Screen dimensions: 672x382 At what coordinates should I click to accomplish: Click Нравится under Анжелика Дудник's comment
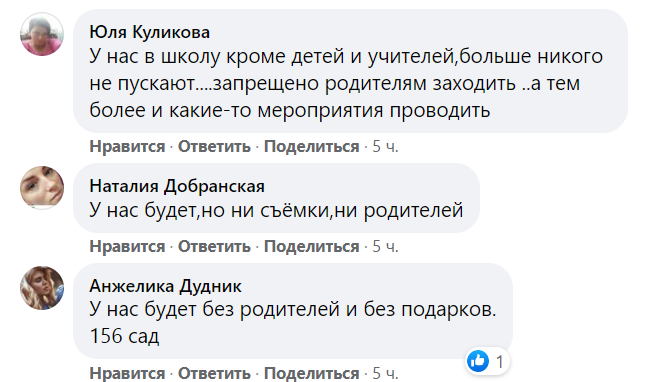[127, 373]
